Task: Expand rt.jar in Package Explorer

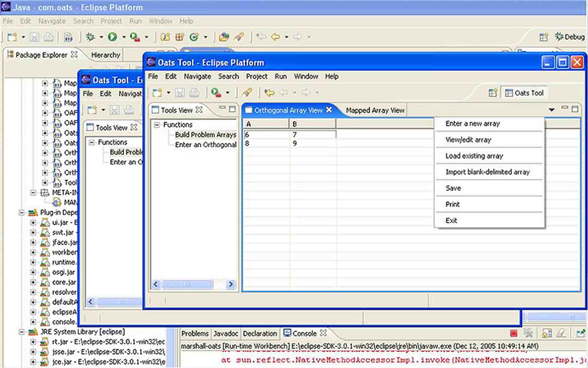Action: tap(33, 342)
